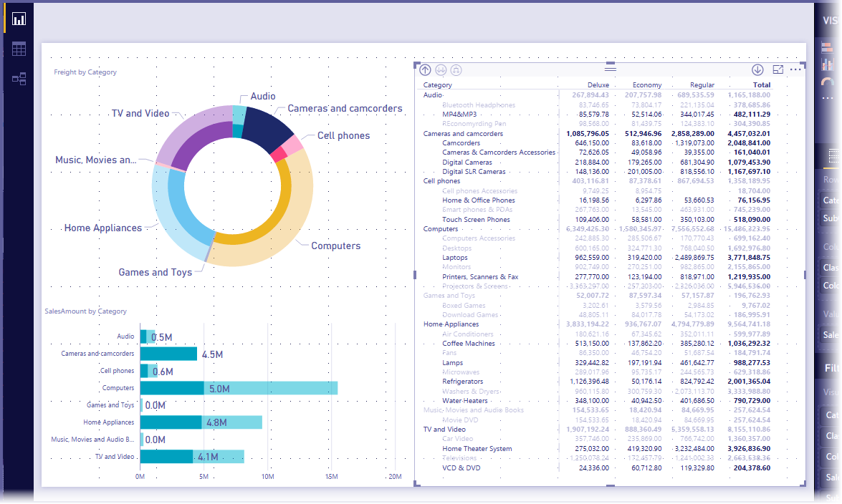Open More options ellipsis on matrix
Image resolution: width=842 pixels, height=504 pixels.
tap(796, 69)
